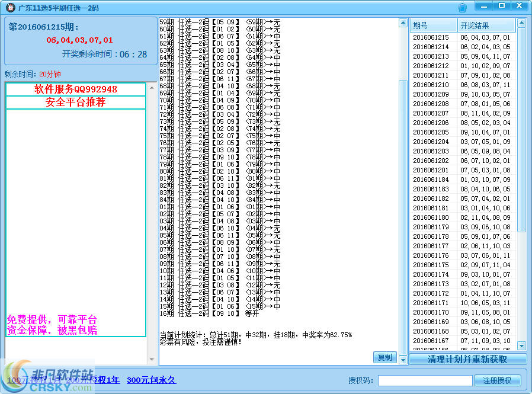
Task: Click the results table scrollbar thumb
Action: [521, 130]
